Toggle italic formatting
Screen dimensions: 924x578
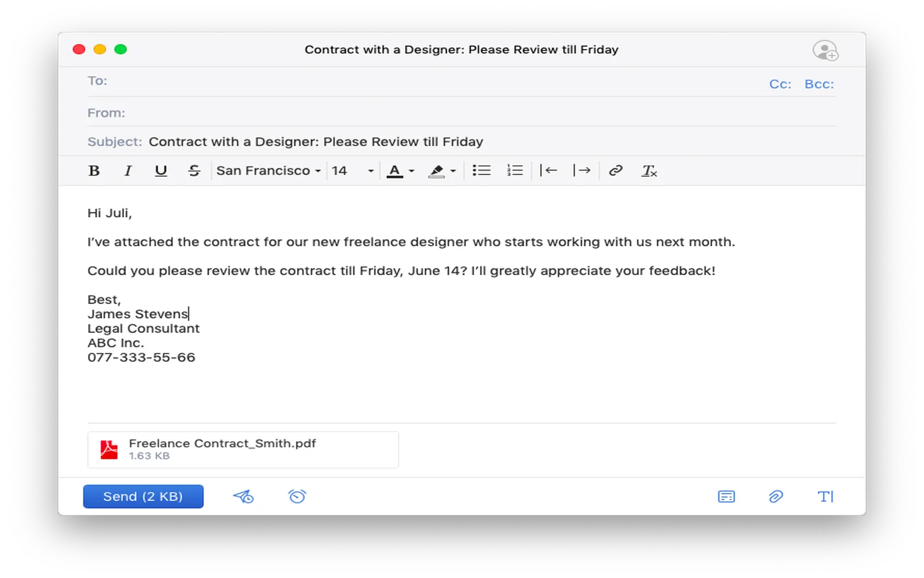tap(128, 171)
